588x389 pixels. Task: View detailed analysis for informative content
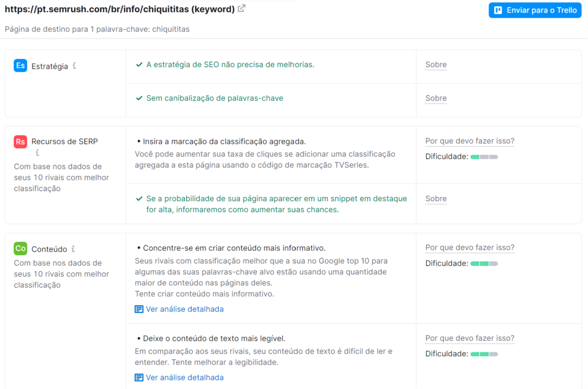pyautogui.click(x=184, y=309)
